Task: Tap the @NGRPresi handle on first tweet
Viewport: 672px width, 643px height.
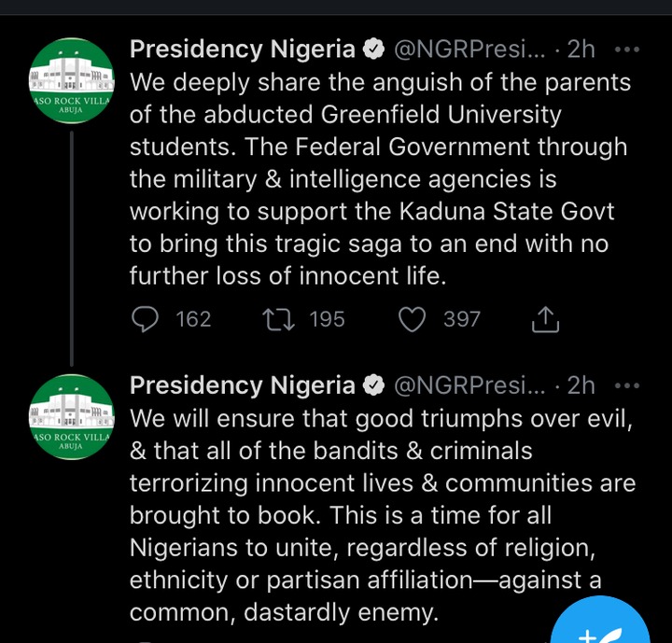Action: [469, 49]
